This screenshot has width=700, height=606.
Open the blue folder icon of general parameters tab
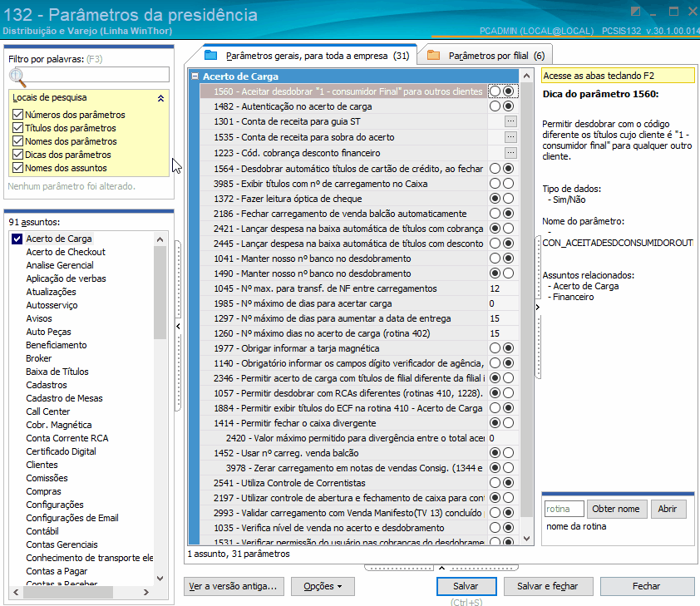click(210, 56)
